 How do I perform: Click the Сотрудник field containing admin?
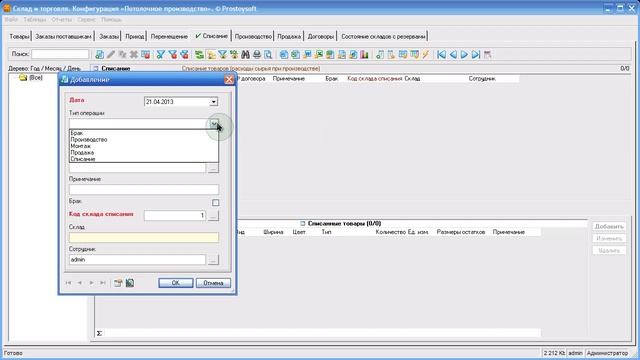pos(137,260)
